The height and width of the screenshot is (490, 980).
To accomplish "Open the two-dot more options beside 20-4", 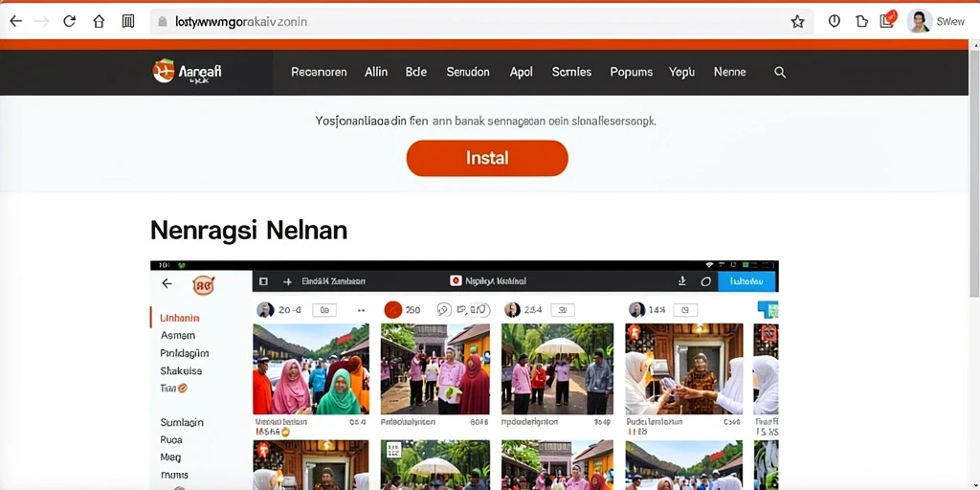I will (361, 310).
